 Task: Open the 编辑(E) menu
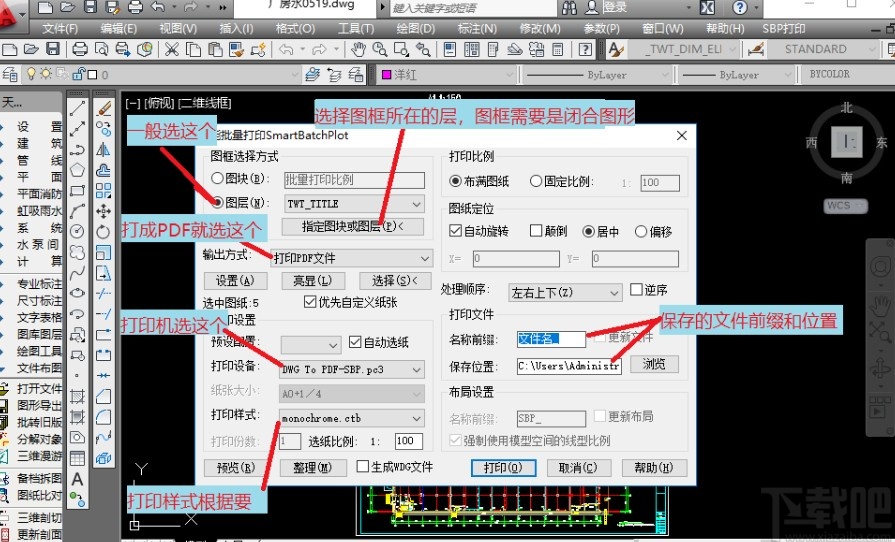tap(119, 29)
